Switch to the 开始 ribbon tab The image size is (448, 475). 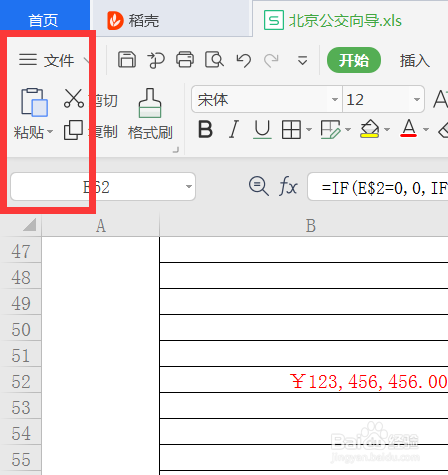[354, 60]
